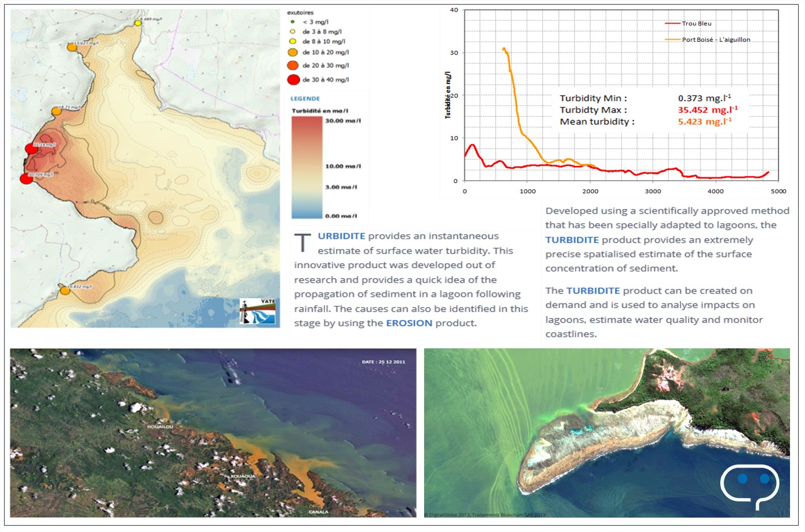Click the first peak of the red Trou Bleu curve
Viewport: 805px width, 532px height.
tap(473, 145)
